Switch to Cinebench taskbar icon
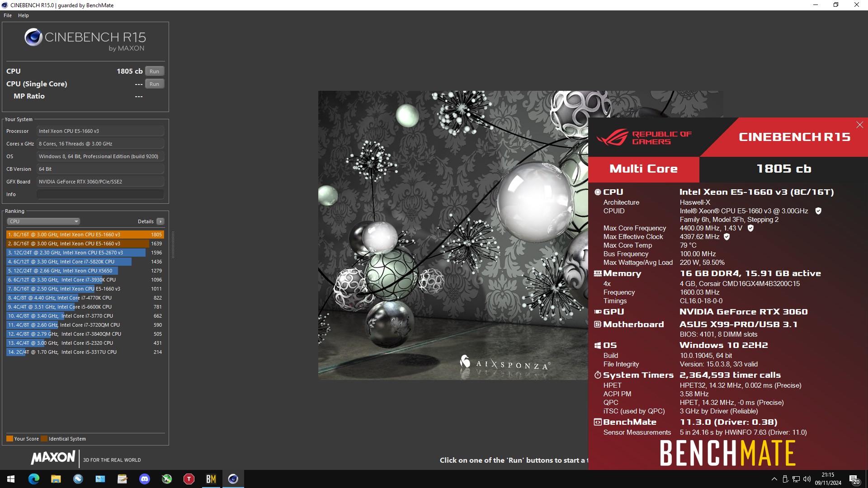Image resolution: width=868 pixels, height=488 pixels. (233, 479)
